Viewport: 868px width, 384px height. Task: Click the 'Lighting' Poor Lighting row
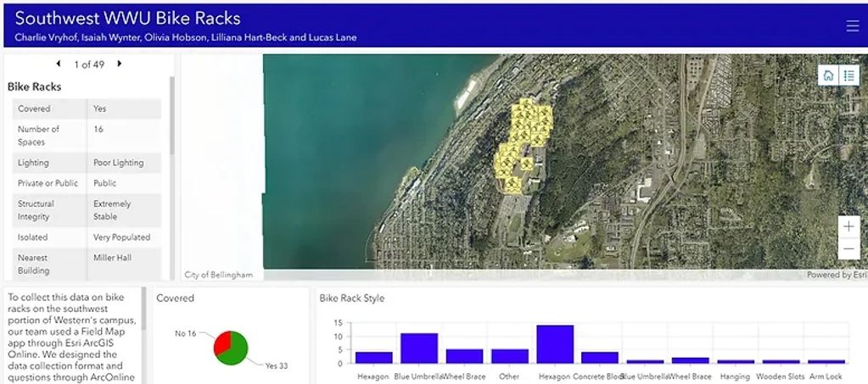pos(87,163)
